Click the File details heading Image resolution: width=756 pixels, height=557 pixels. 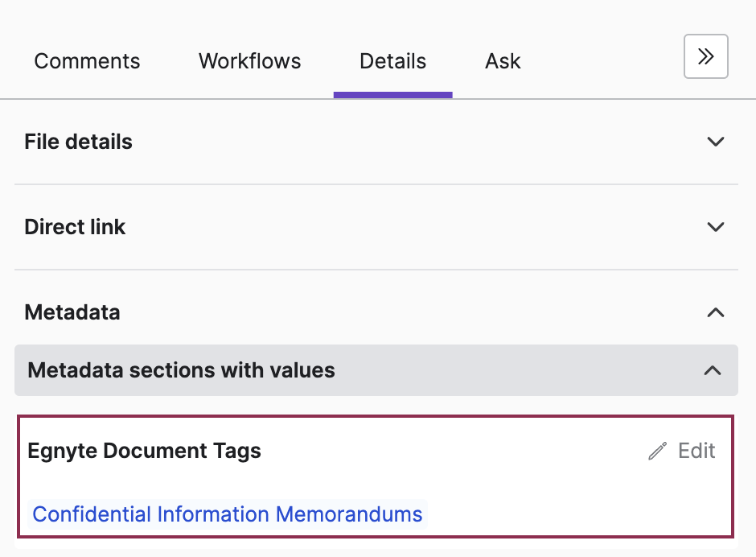[x=78, y=142]
